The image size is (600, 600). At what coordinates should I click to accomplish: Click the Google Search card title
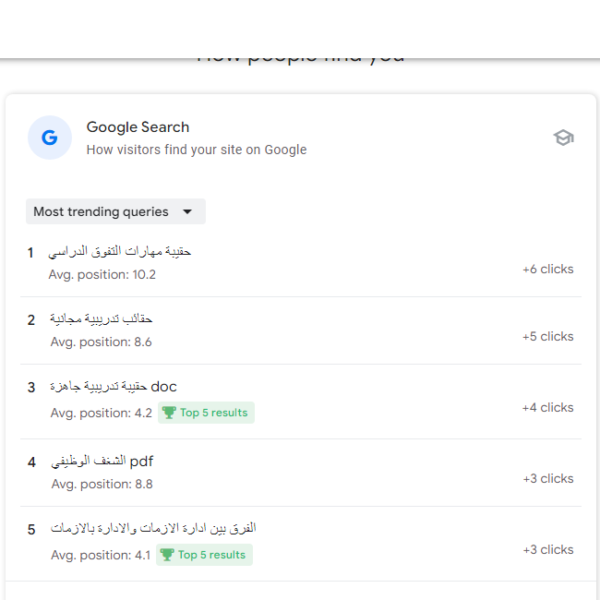click(138, 127)
